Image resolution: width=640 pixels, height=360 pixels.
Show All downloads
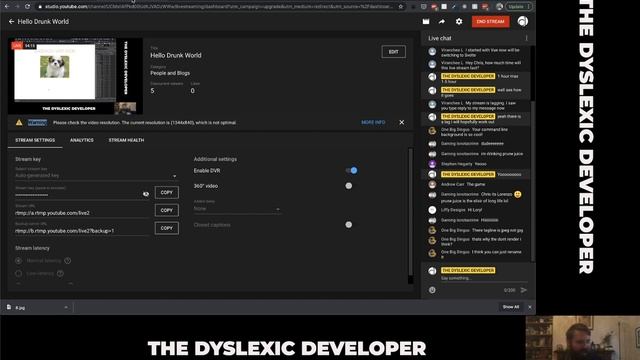tap(511, 307)
